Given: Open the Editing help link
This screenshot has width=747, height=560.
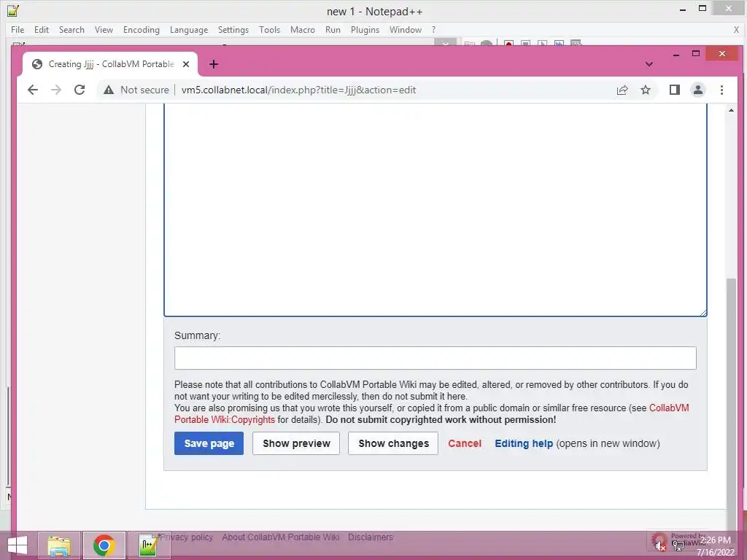Looking at the screenshot, I should (x=524, y=443).
